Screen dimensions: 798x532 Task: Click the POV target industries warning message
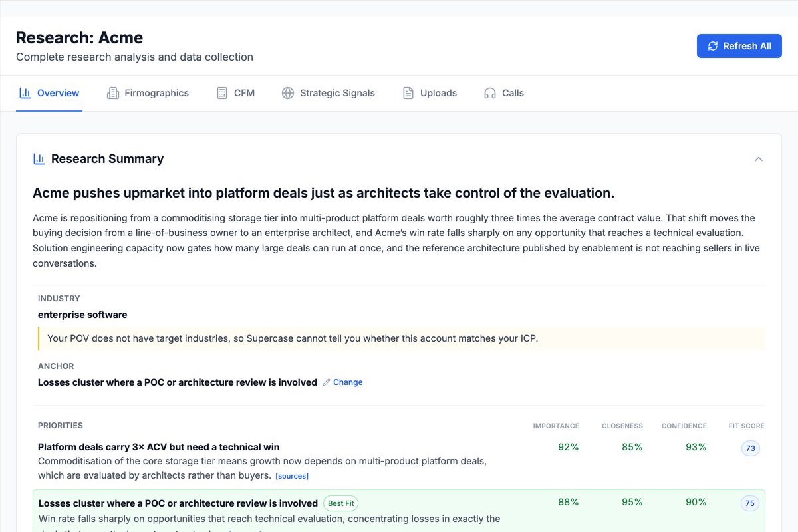click(402, 338)
